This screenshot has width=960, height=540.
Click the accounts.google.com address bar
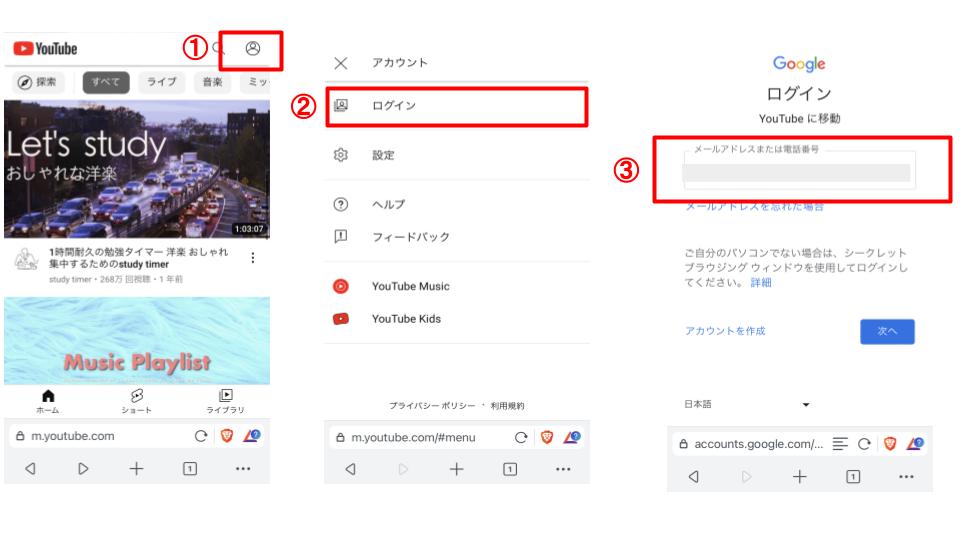(752, 444)
